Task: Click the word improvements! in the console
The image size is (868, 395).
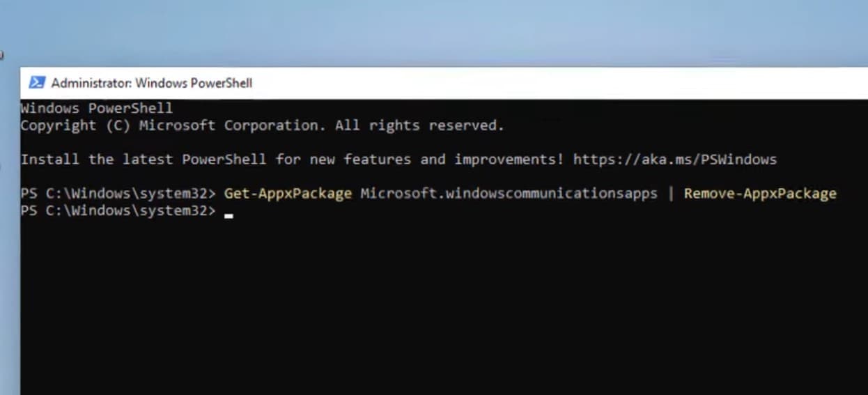Action: [509, 160]
